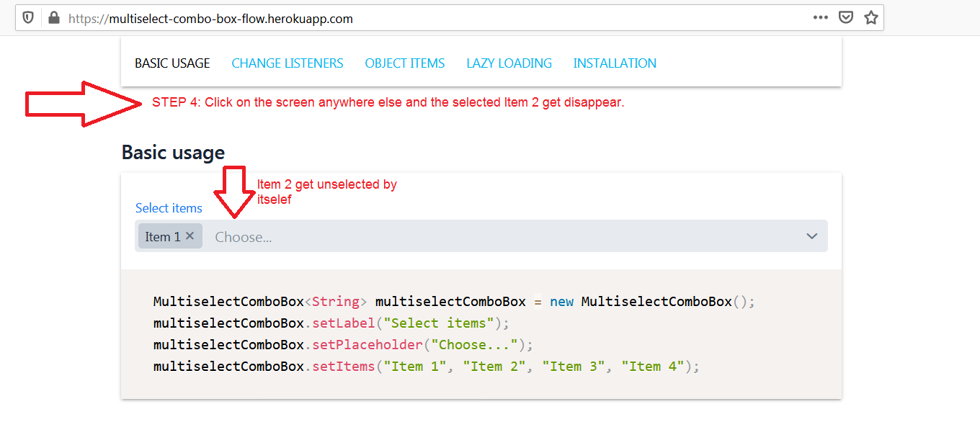Select the Lazy Loading tab
Screen dimensions: 980x435
click(509, 63)
